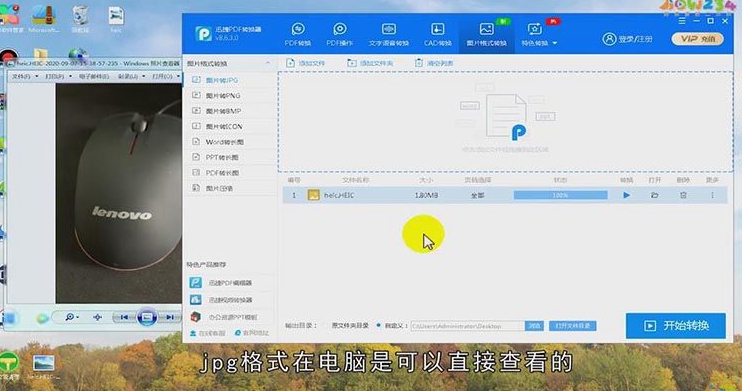Image resolution: width=742 pixels, height=391 pixels.
Task: Click the 清空列表 button
Action: pos(434,63)
